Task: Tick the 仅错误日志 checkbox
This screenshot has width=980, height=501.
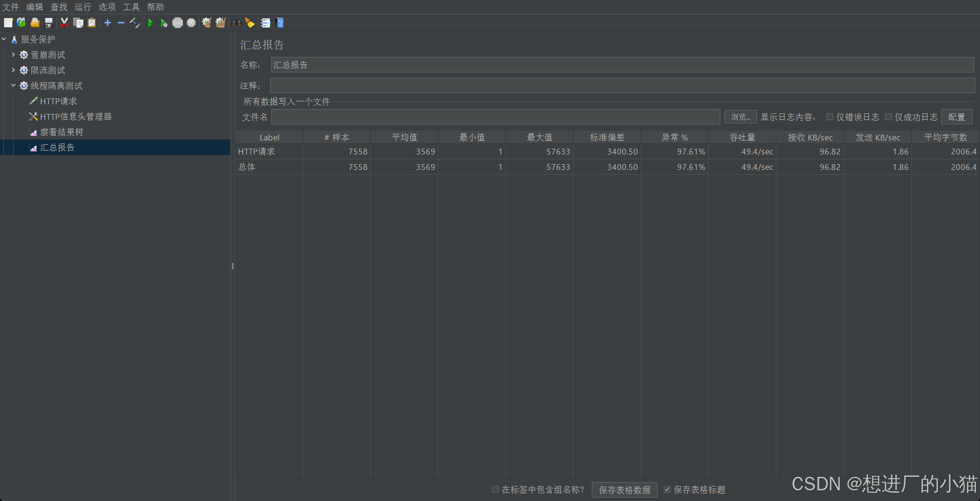Action: tap(829, 117)
